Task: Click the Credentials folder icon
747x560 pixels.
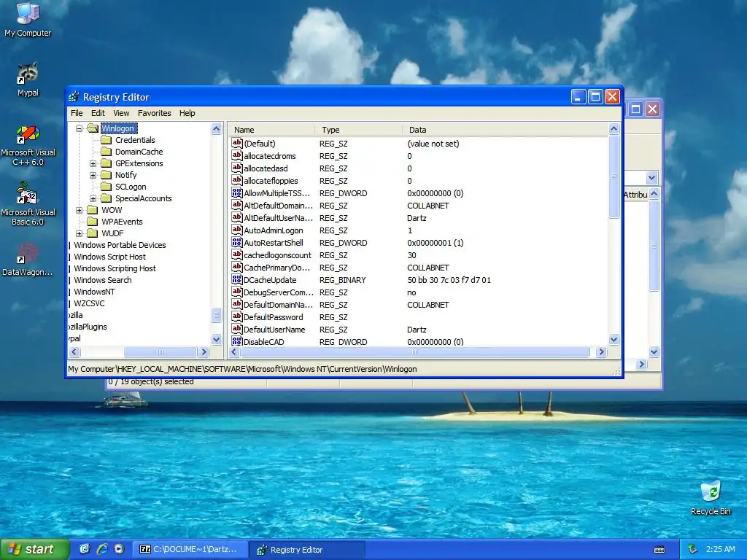Action: pos(107,140)
